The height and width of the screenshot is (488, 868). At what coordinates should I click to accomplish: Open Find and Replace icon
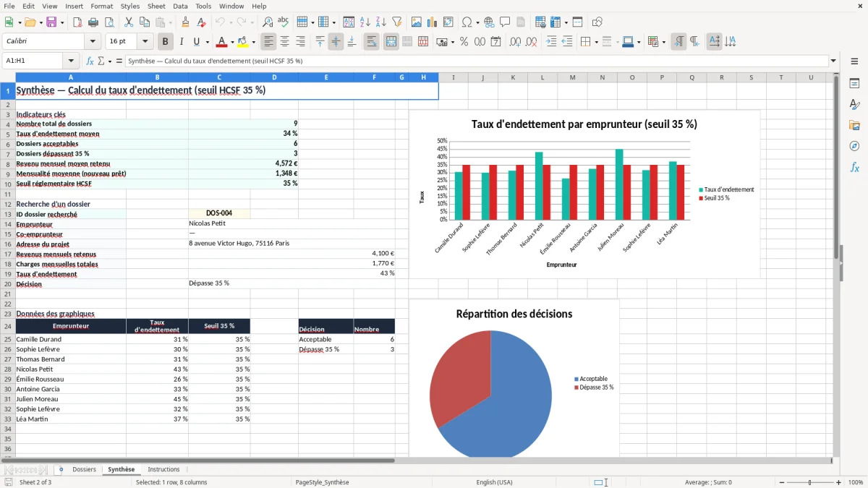(268, 22)
